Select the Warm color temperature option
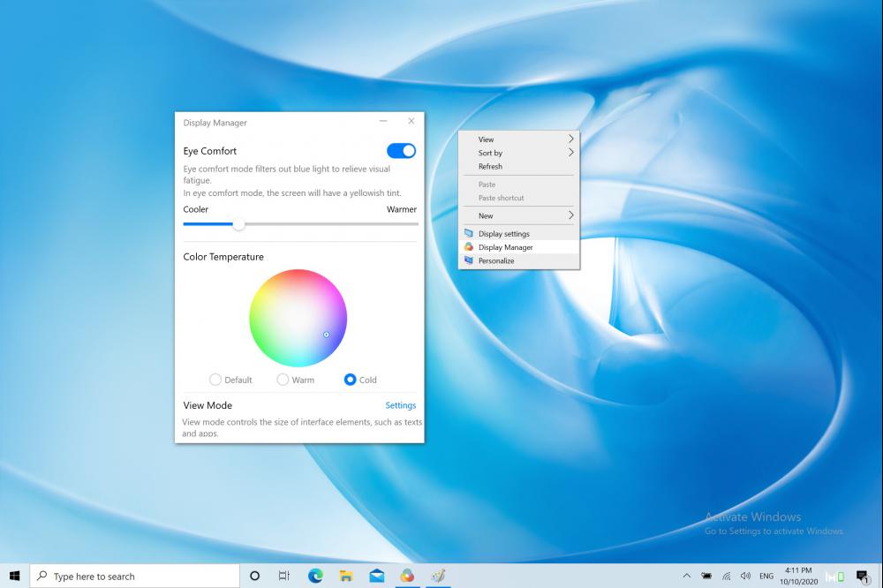This screenshot has height=588, width=883. tap(283, 380)
